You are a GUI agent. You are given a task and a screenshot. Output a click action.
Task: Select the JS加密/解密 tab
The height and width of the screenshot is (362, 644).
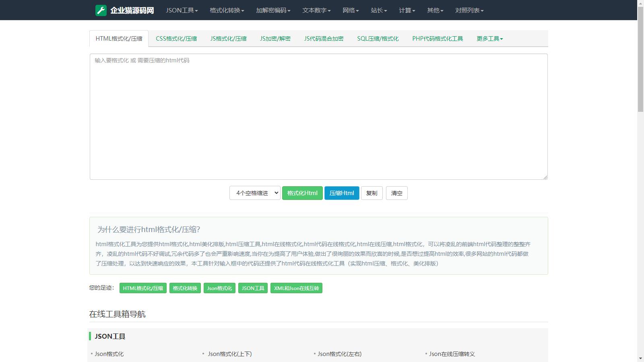click(x=275, y=39)
